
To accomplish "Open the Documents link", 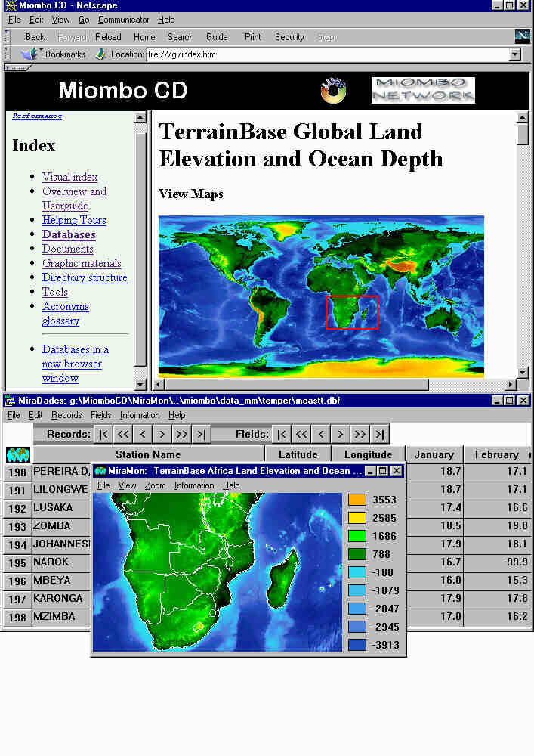I will coord(68,249).
